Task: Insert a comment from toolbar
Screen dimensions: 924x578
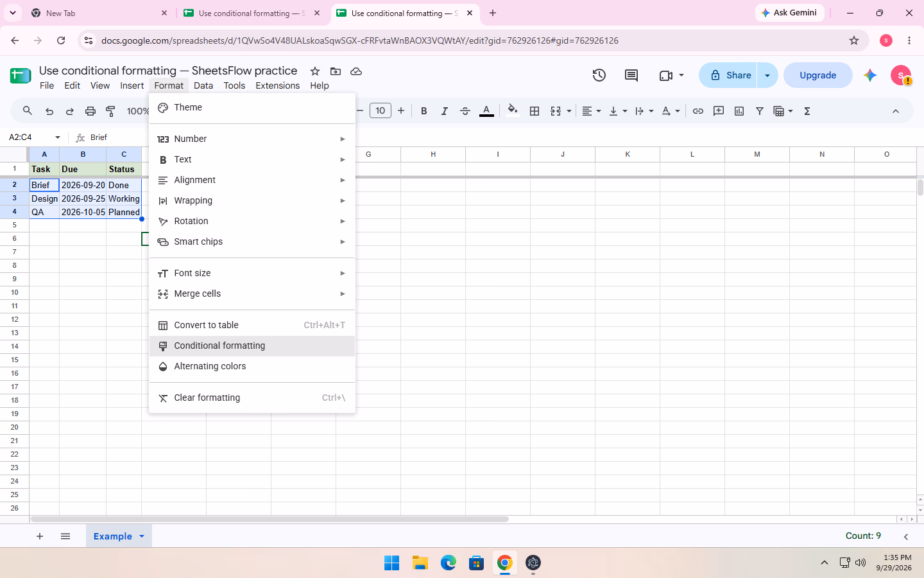Action: point(719,111)
